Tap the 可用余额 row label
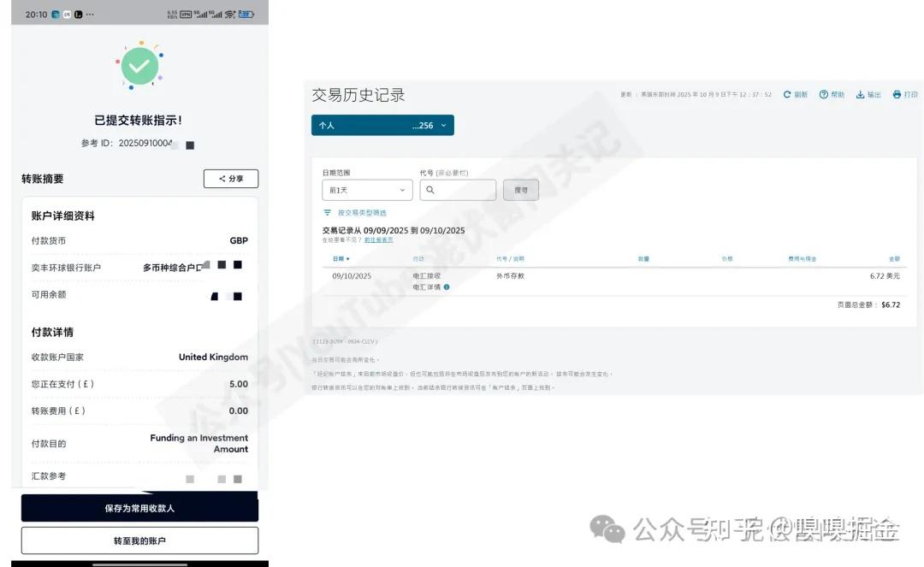The width and height of the screenshot is (924, 567). tap(48, 294)
